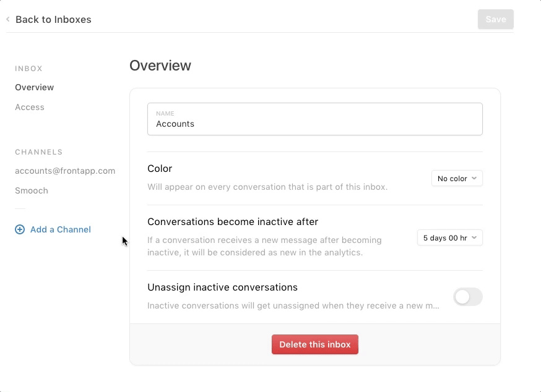Open the No color dropdown

pyautogui.click(x=457, y=178)
